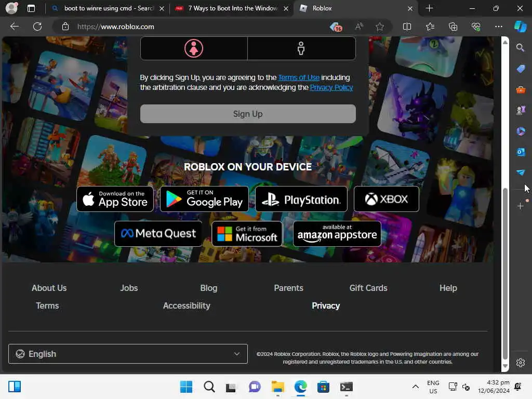The width and height of the screenshot is (532, 399).
Task: Open the Google Play badge
Action: pos(204,199)
